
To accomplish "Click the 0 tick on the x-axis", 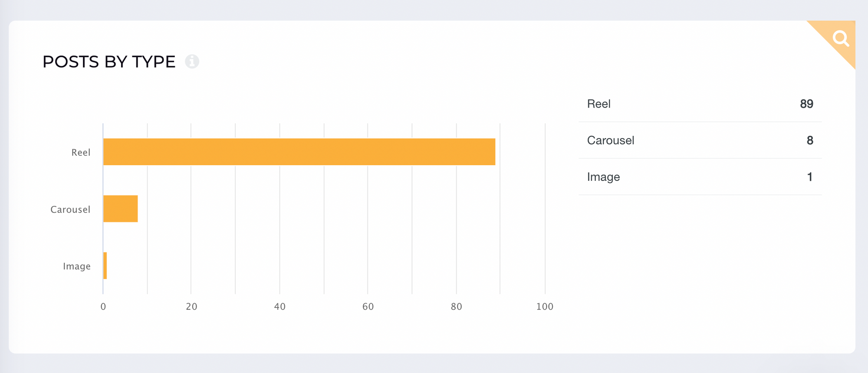I will 103,307.
